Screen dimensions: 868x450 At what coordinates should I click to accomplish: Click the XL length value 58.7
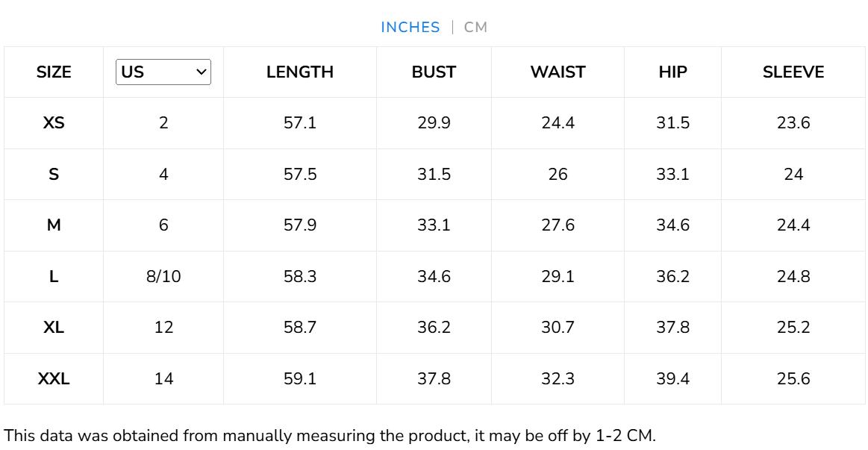[x=300, y=328]
